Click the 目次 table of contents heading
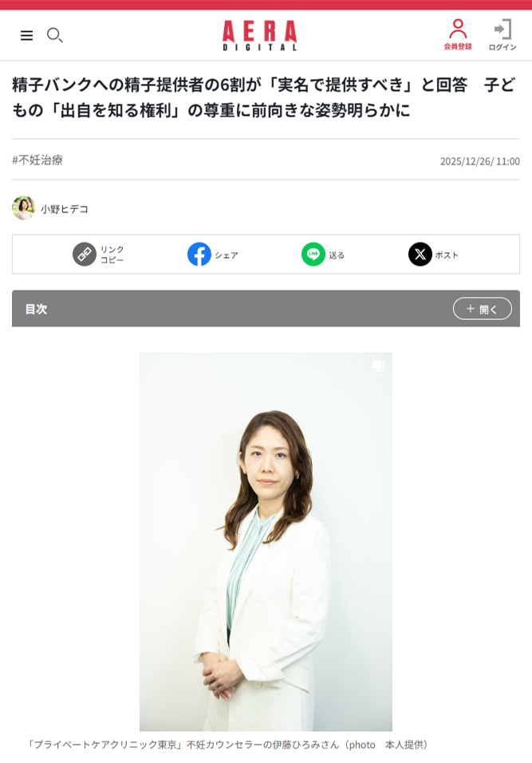This screenshot has width=532, height=763. (37, 309)
